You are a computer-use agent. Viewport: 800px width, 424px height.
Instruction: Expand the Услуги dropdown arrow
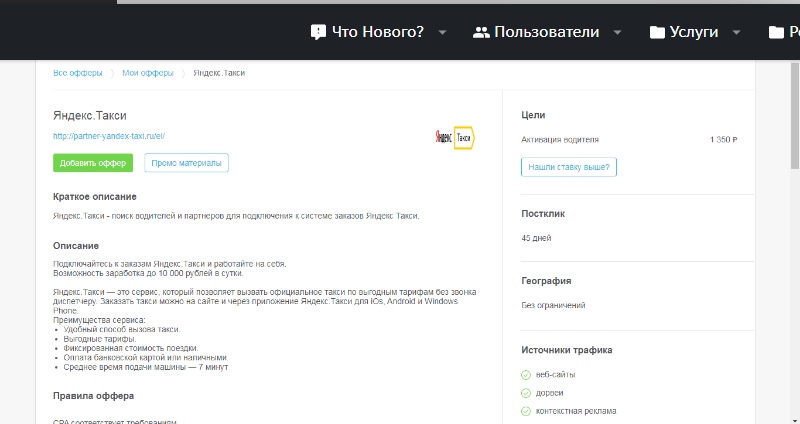pos(736,32)
